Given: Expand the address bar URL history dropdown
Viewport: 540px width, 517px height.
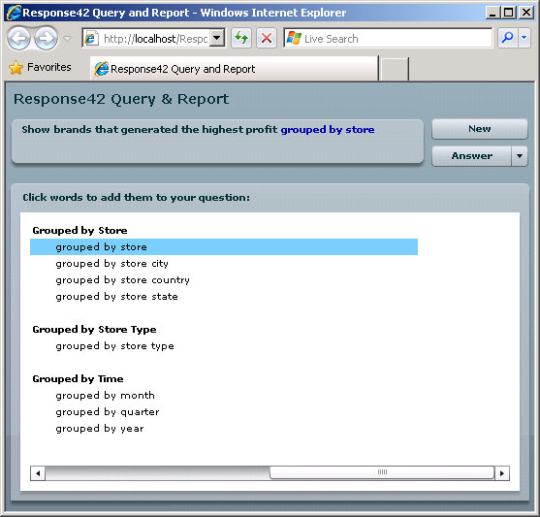Looking at the screenshot, I should coord(217,38).
